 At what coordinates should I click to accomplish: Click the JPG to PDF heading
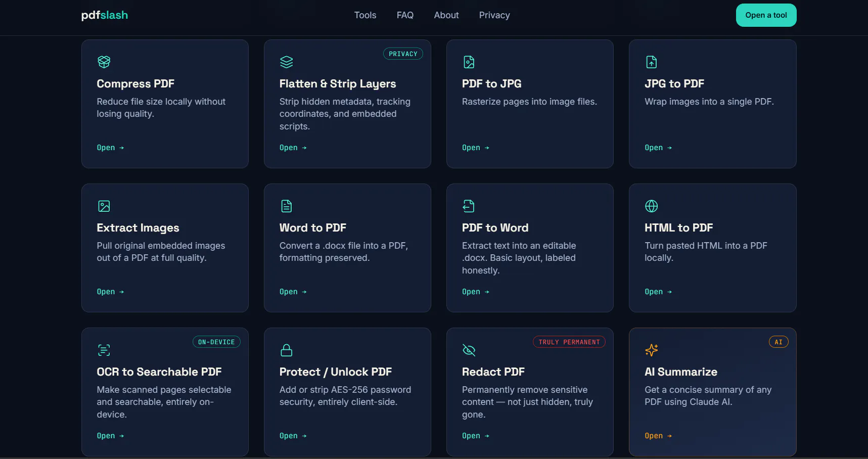(x=674, y=84)
